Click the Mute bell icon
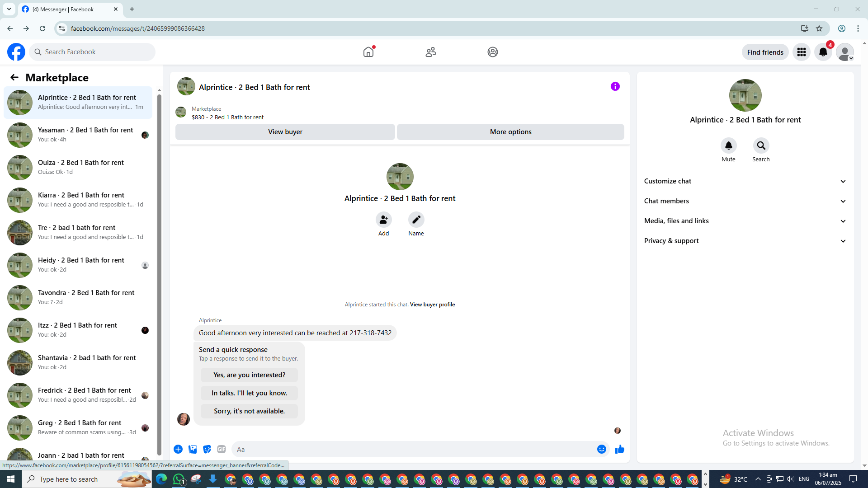This screenshot has width=868, height=488. [x=728, y=145]
